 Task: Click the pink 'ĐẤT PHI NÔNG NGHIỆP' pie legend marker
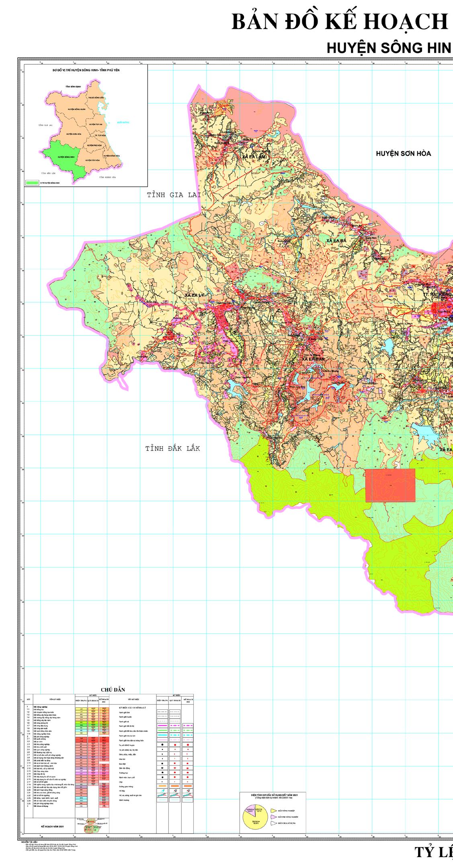click(x=274, y=817)
